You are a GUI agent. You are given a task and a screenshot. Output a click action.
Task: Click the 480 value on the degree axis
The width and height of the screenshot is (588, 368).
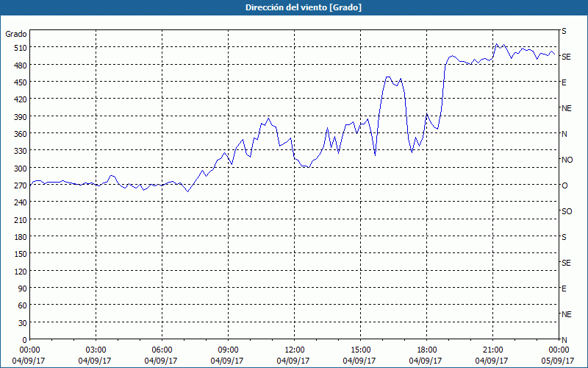pos(21,66)
